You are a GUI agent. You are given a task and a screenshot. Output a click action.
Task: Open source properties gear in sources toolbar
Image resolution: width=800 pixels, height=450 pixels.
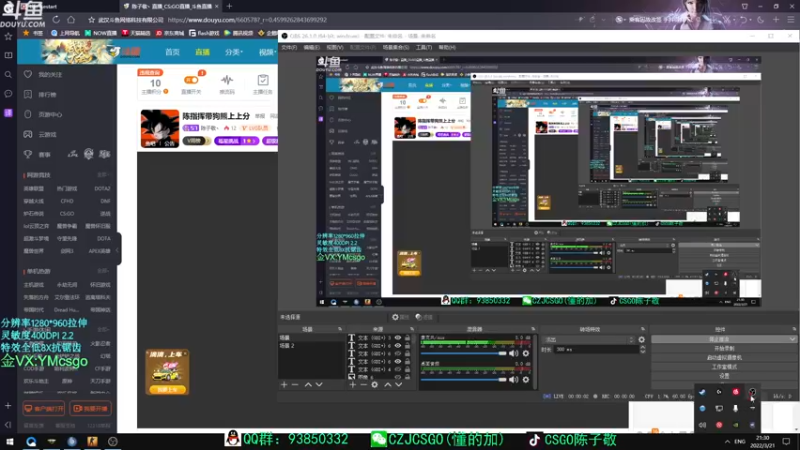coord(374,385)
